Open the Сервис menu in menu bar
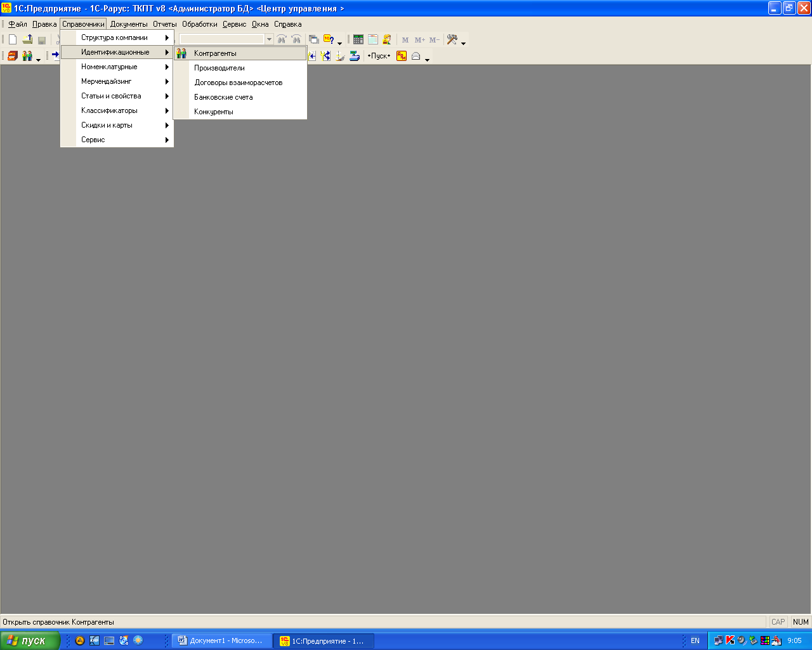 point(235,24)
